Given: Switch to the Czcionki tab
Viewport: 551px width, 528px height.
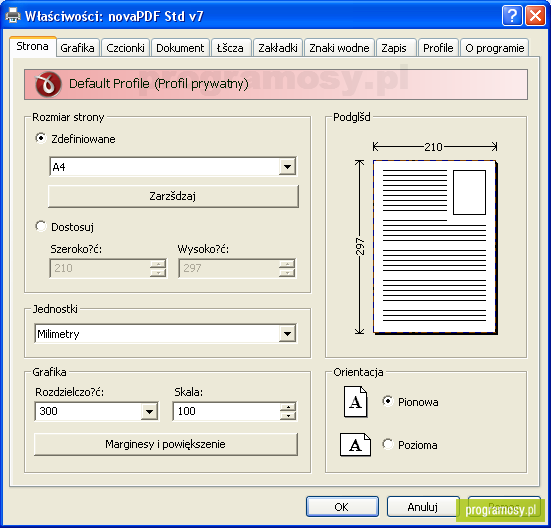Looking at the screenshot, I should (125, 48).
